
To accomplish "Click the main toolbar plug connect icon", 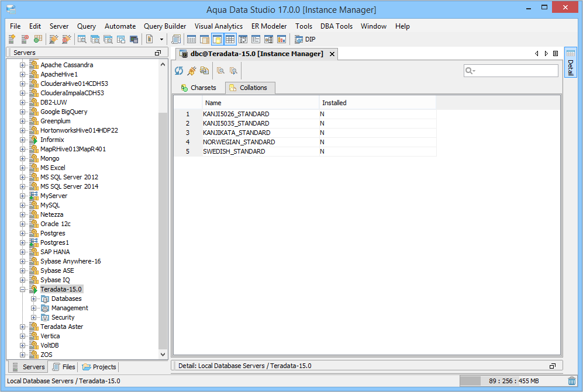I will [54, 39].
